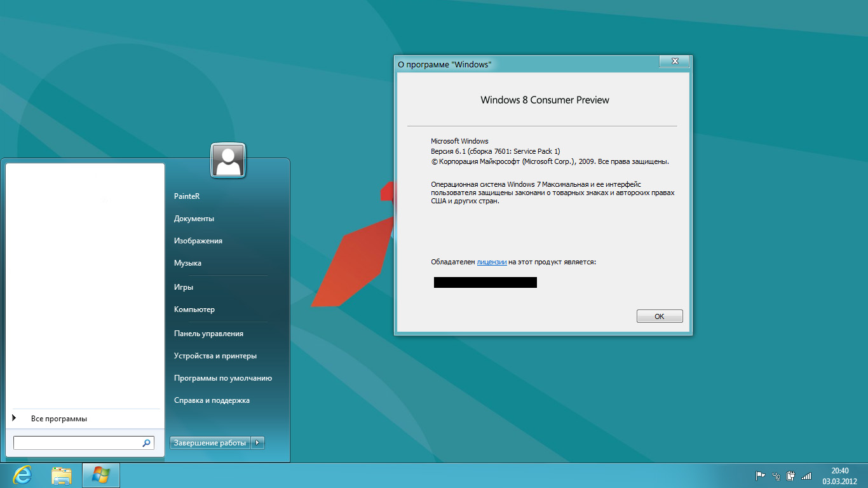Open the PainteR user folder
The width and height of the screenshot is (868, 488).
pyautogui.click(x=187, y=196)
